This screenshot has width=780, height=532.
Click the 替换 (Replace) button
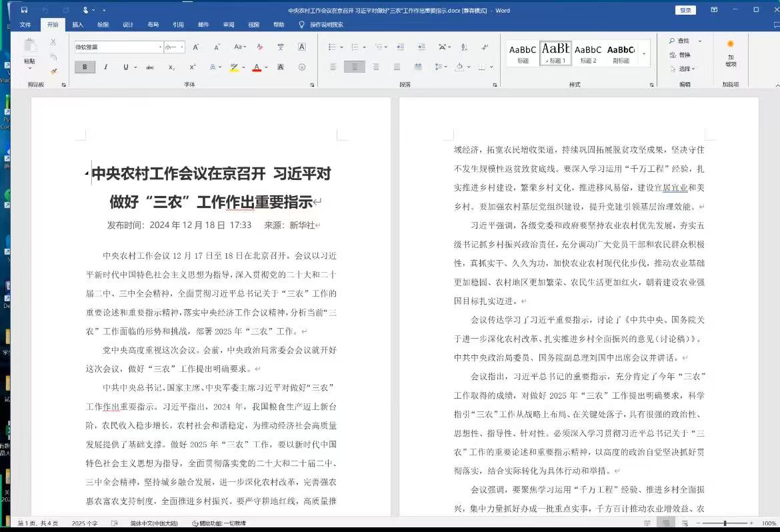point(681,55)
